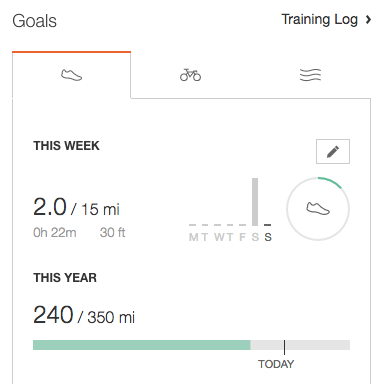Click the green yearly progress bar
The height and width of the screenshot is (384, 389).
pos(142,345)
